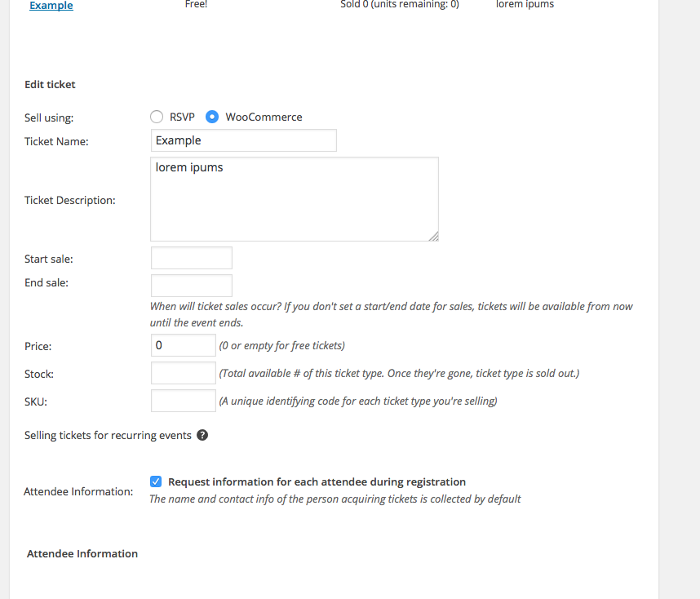Toggle the request attendee information checkbox
700x599 pixels.
156,481
